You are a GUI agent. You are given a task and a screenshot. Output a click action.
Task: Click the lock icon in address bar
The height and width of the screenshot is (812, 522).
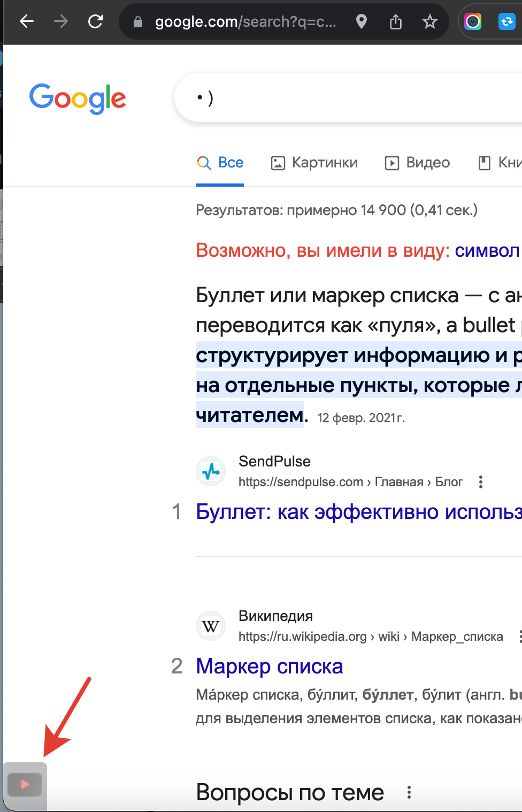[138, 22]
